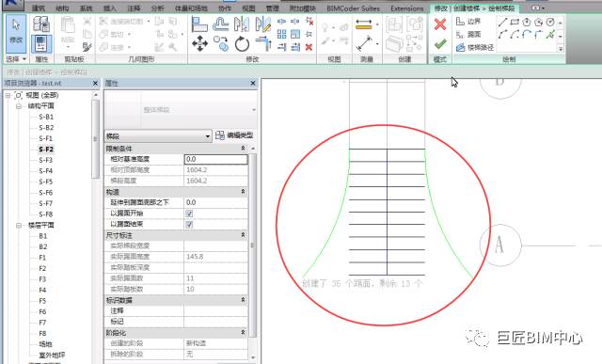This screenshot has height=364, width=602.
Task: Collapse the 标识数据 property group
Action: (243, 299)
